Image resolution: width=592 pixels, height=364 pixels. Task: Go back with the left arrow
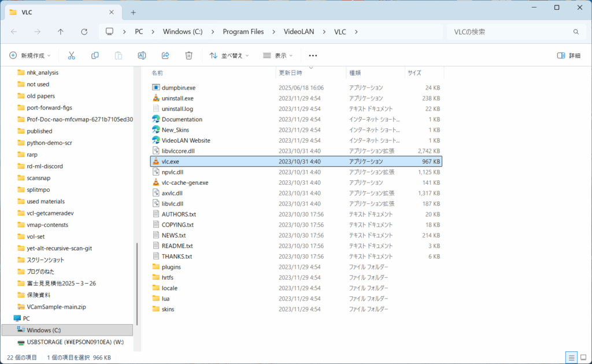point(14,32)
